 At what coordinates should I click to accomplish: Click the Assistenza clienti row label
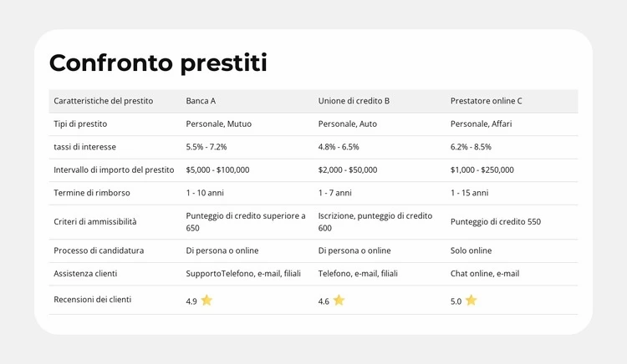tap(85, 273)
